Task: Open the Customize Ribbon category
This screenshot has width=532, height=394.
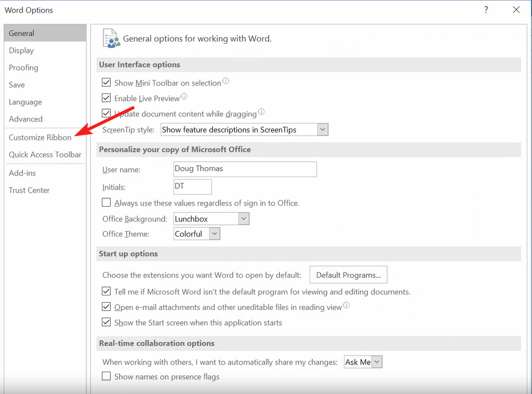Action: [x=45, y=138]
